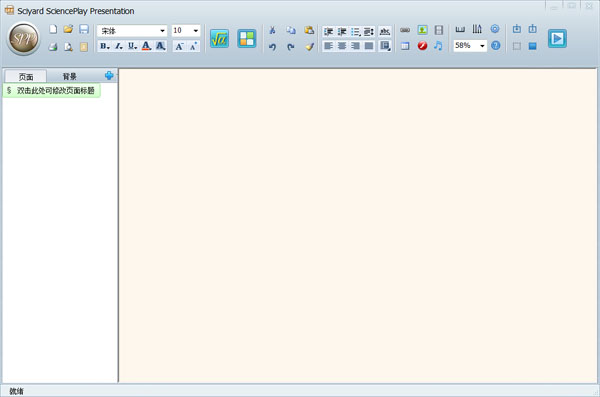Image resolution: width=600 pixels, height=397 pixels.
Task: Toggle italic text formatting
Action: (119, 46)
